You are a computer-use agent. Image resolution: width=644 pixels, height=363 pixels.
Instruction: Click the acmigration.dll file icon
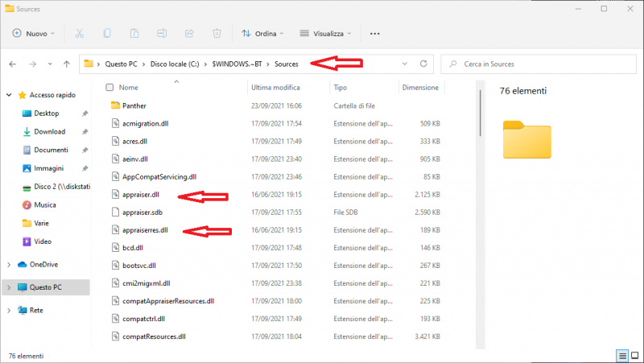pos(115,123)
